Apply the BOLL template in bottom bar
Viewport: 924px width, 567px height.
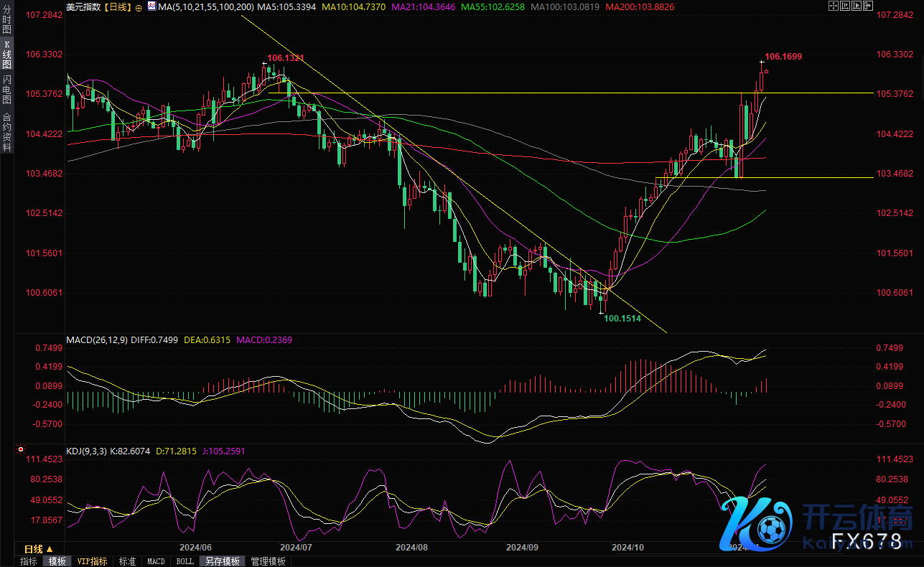tap(185, 561)
